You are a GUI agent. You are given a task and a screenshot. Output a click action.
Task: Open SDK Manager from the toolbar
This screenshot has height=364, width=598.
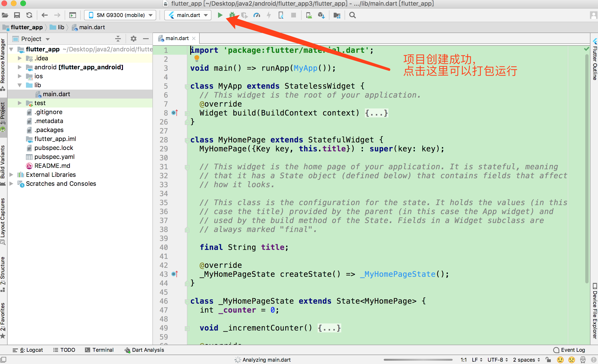coord(321,15)
